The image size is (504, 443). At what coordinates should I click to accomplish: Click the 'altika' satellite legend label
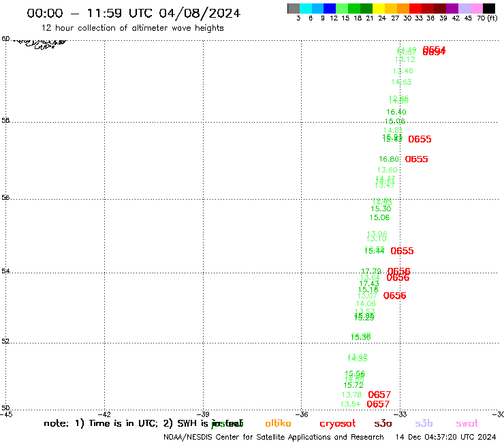[278, 423]
